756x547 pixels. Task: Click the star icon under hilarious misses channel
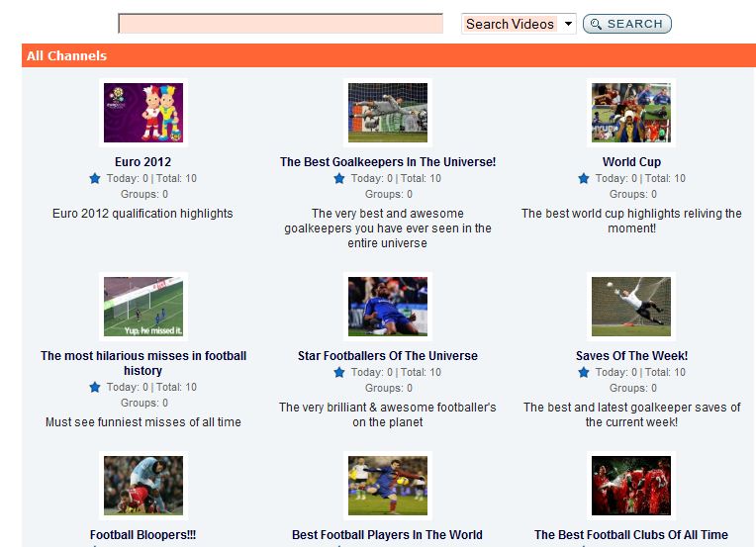[95, 387]
